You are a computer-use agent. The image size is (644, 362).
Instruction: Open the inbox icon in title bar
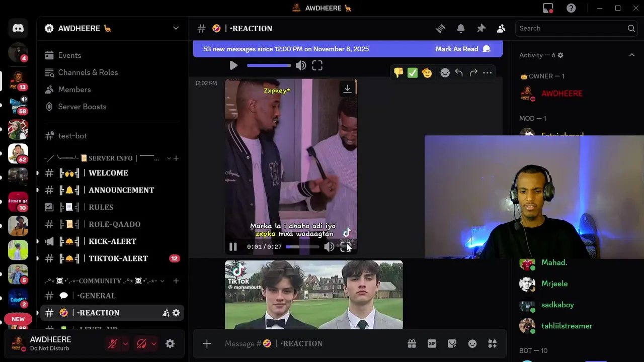(x=548, y=8)
